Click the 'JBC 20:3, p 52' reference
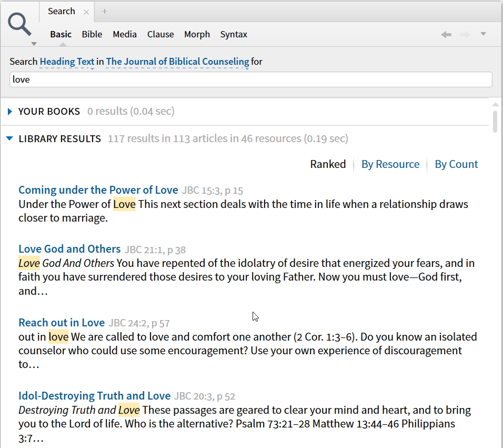Screen dimensions: 503x448 tap(205, 396)
